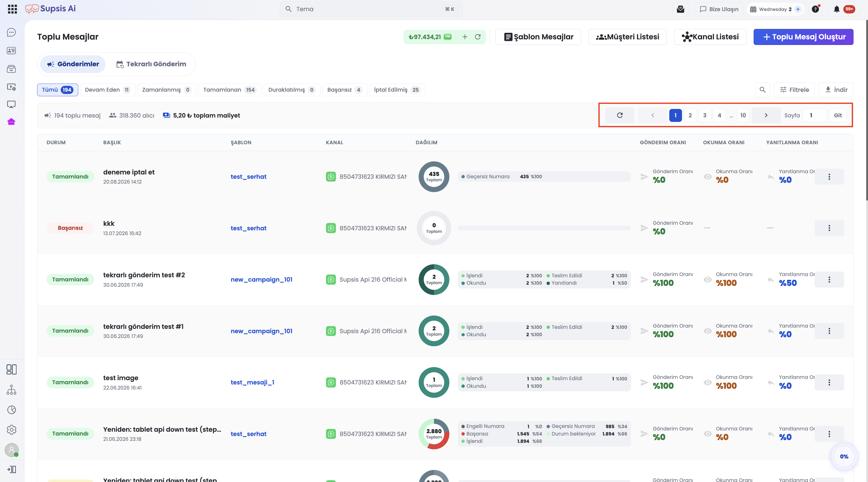Open Müşteri Listesi
The image size is (868, 482).
coord(627,37)
